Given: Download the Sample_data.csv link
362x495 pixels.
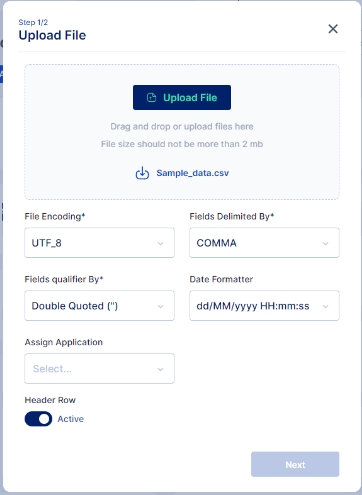Looking at the screenshot, I should click(193, 173).
